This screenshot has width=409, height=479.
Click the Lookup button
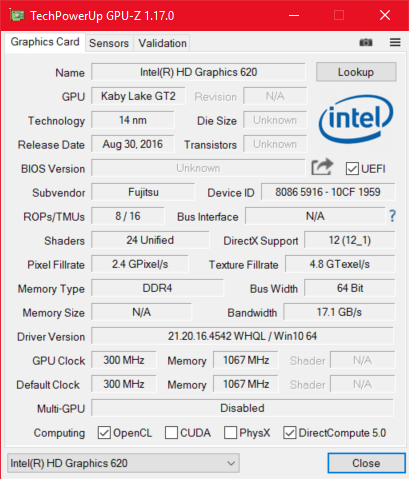[356, 72]
